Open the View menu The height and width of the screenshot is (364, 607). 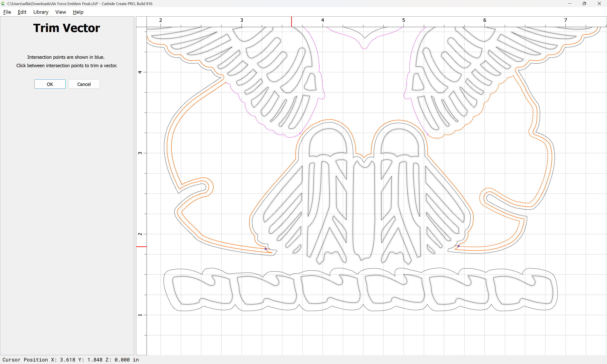[61, 12]
